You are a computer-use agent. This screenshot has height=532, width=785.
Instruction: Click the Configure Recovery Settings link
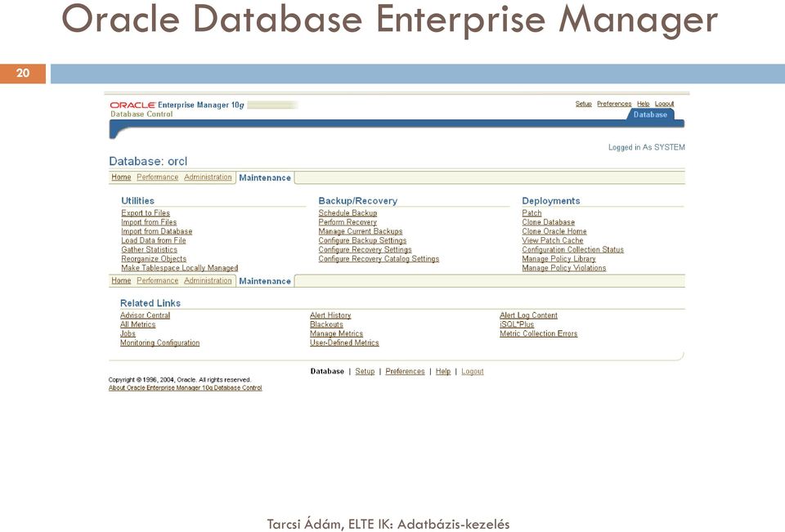tap(365, 249)
